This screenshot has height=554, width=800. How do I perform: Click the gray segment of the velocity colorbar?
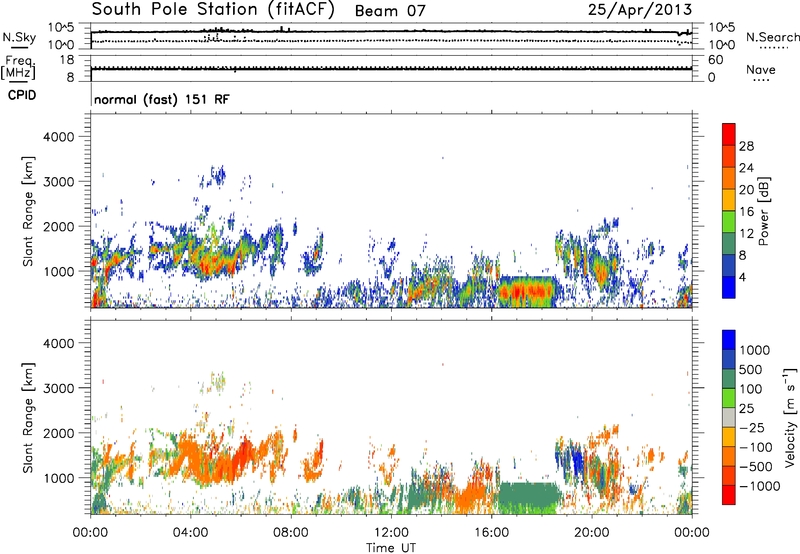click(729, 417)
